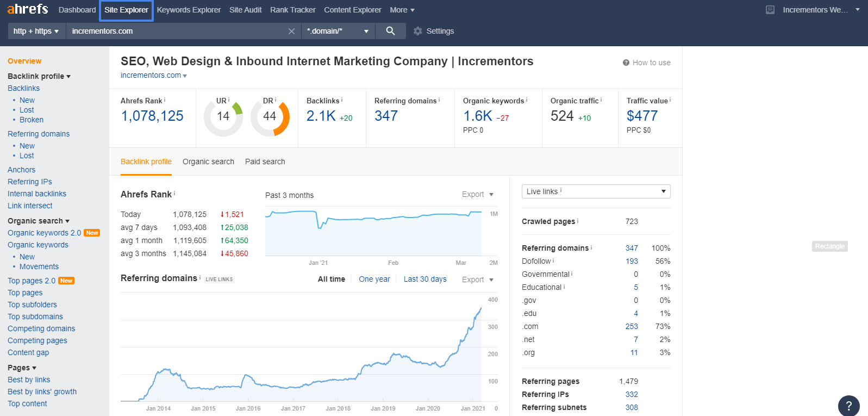Select the Site Explorer menu item

click(126, 10)
